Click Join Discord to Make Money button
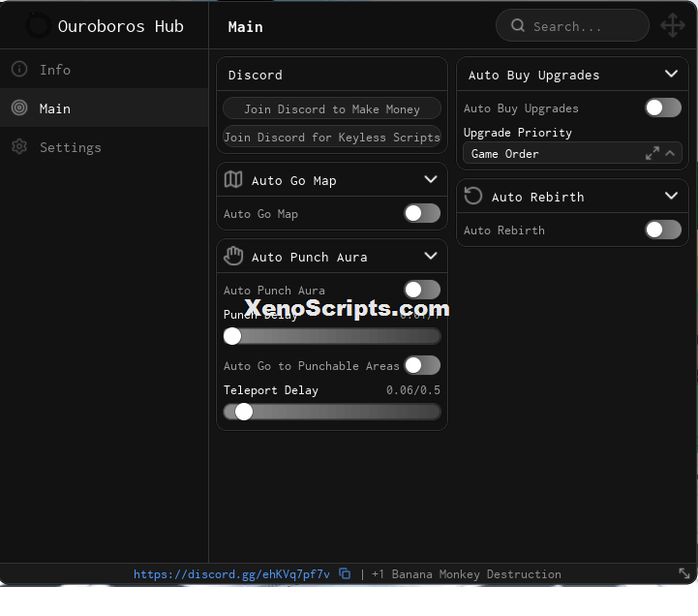The width and height of the screenshot is (698, 616). click(332, 108)
